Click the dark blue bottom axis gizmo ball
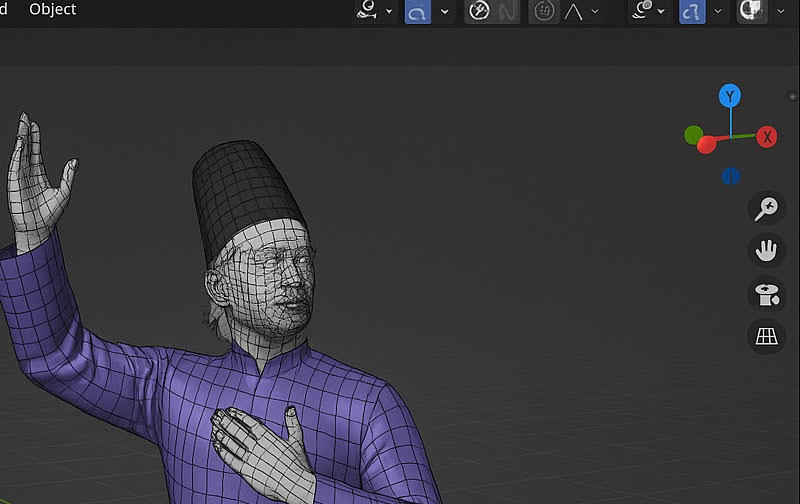 [x=731, y=177]
